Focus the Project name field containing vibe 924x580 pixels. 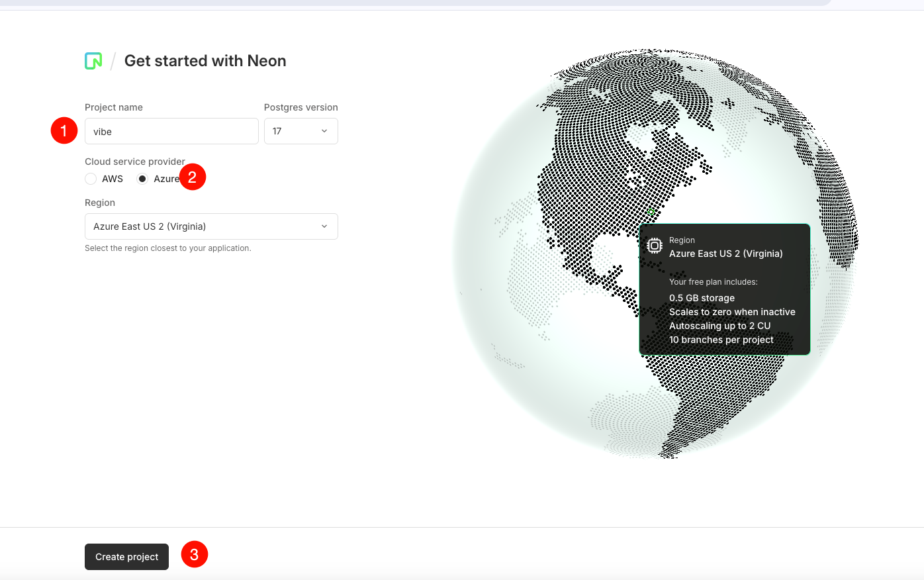[x=171, y=131]
